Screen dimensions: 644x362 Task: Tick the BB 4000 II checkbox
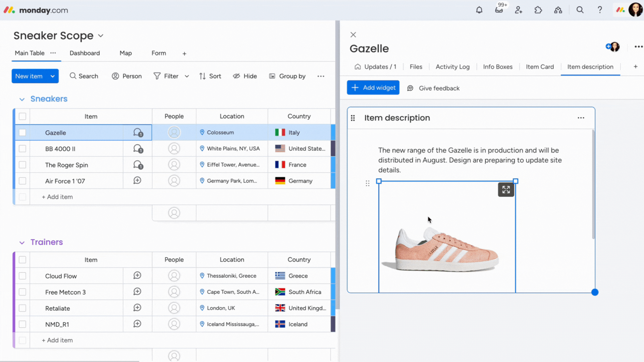[x=22, y=148]
